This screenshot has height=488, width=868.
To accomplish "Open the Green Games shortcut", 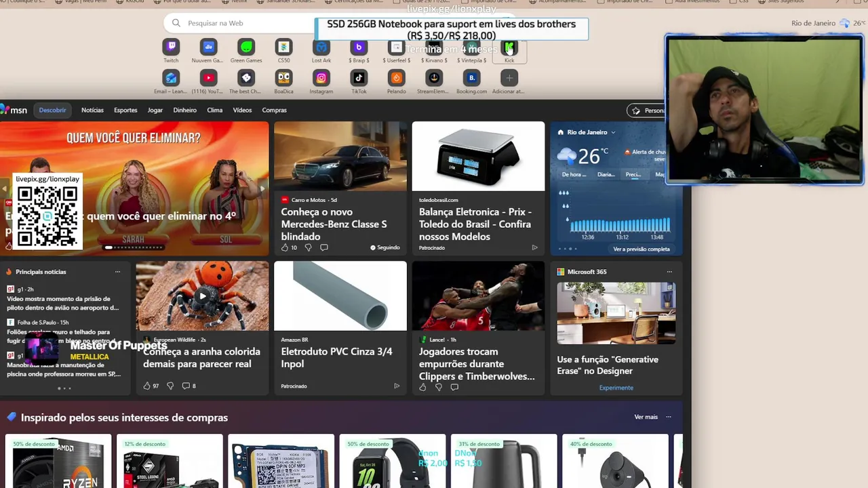I will (x=246, y=47).
